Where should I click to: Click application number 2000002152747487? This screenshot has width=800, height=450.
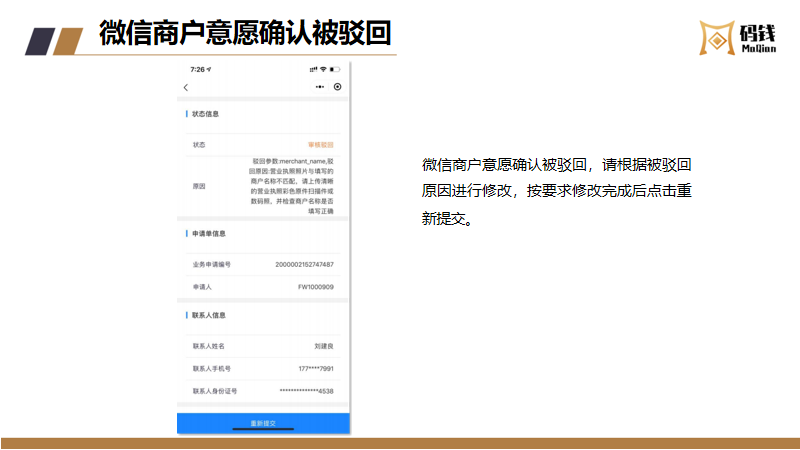(x=304, y=265)
